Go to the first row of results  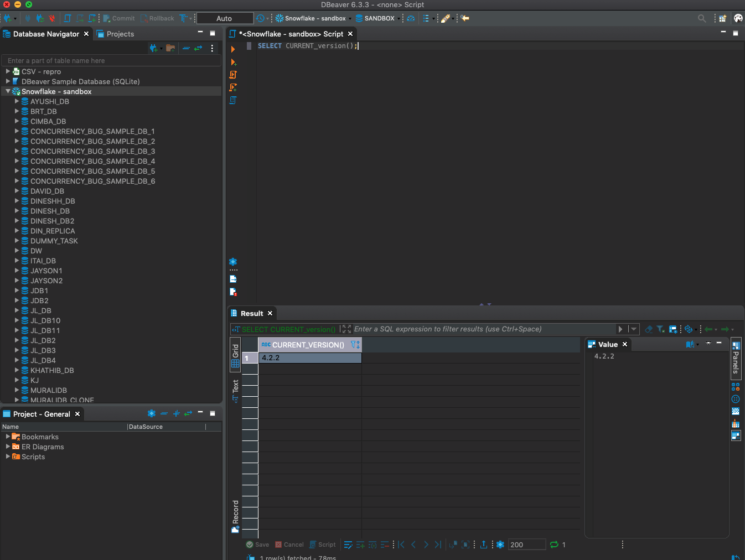[x=401, y=545]
